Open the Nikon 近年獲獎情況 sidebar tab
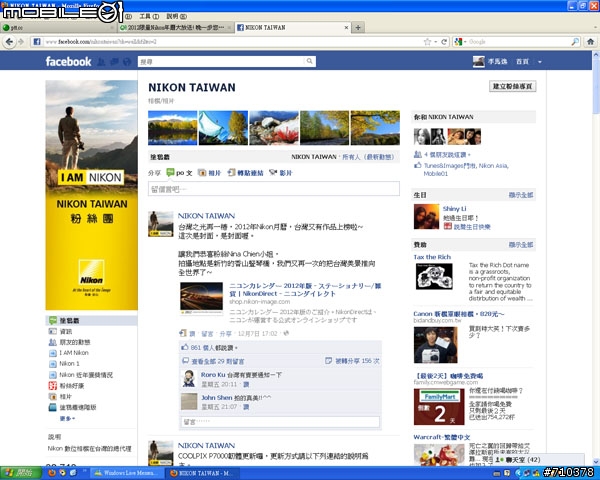The height and width of the screenshot is (480, 600). pos(86,375)
